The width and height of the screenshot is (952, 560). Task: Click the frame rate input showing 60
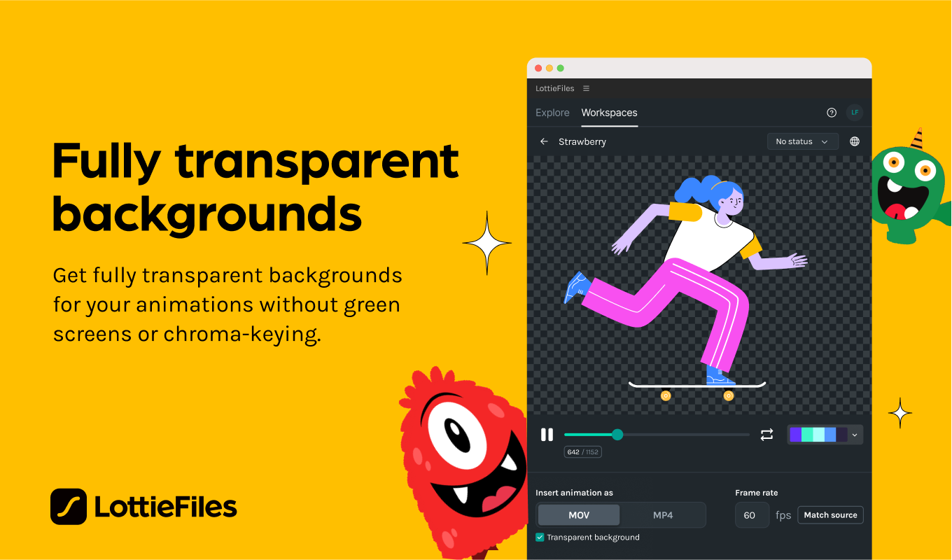coord(752,515)
